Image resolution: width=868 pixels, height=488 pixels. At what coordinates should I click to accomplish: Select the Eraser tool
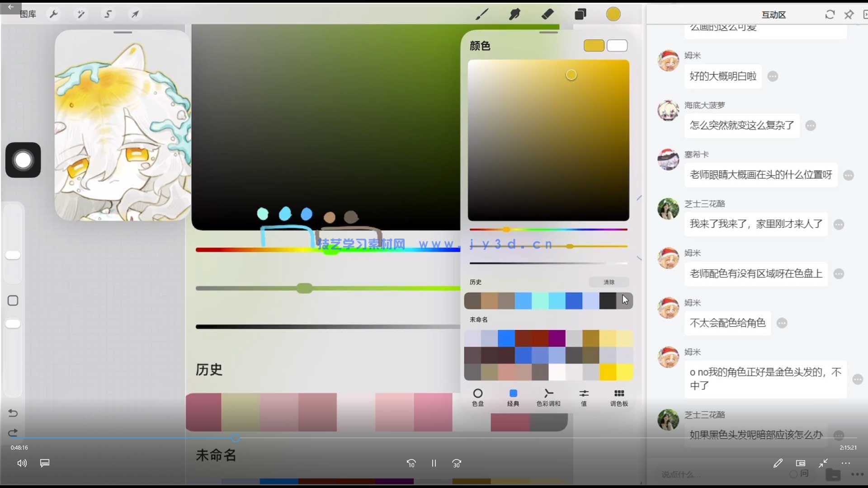tap(547, 14)
